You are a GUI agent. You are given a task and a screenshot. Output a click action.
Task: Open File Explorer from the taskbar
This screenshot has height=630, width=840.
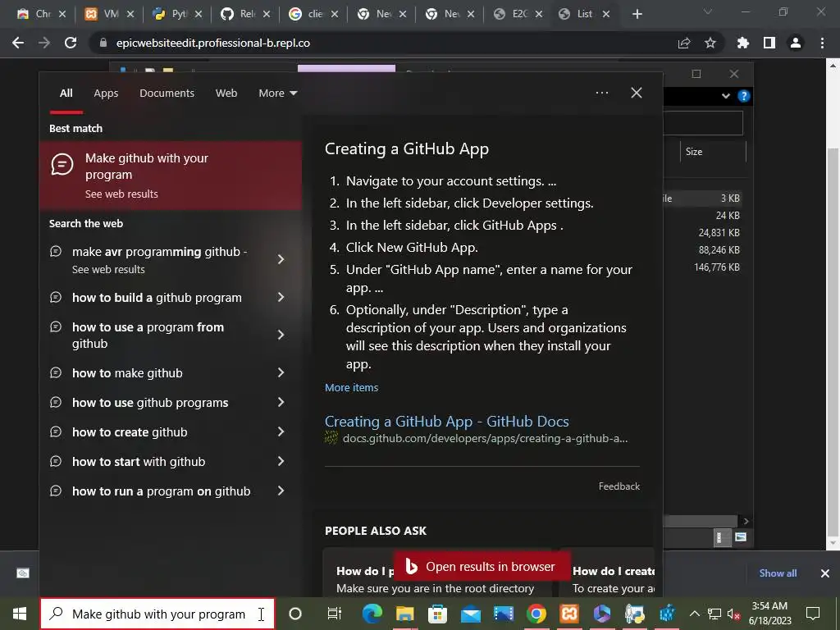pyautogui.click(x=405, y=614)
